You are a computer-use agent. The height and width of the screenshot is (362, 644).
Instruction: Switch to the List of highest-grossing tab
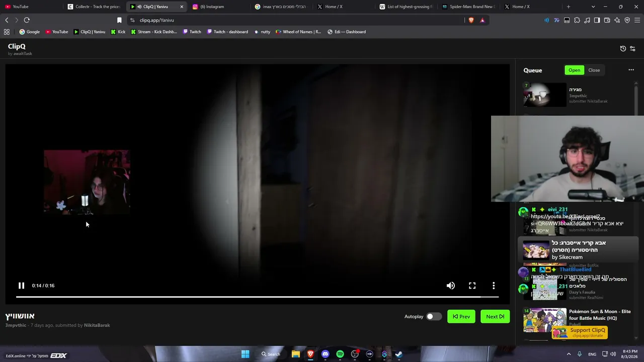click(x=407, y=7)
